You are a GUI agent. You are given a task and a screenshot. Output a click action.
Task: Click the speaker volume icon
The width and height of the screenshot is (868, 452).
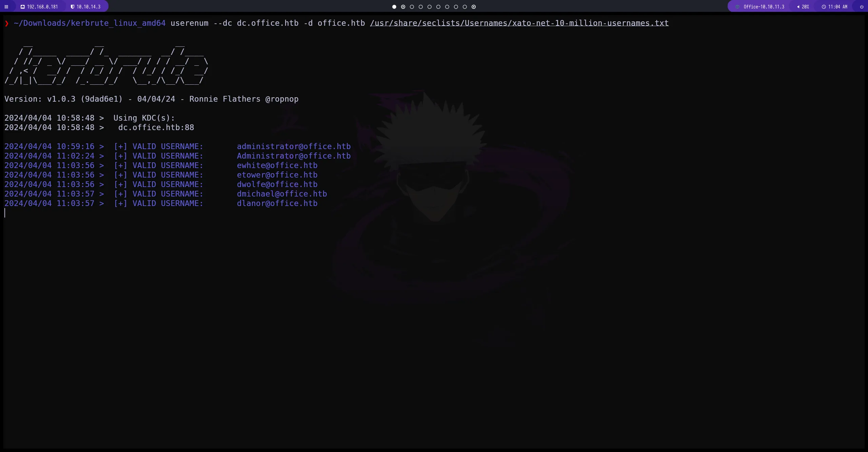point(798,7)
